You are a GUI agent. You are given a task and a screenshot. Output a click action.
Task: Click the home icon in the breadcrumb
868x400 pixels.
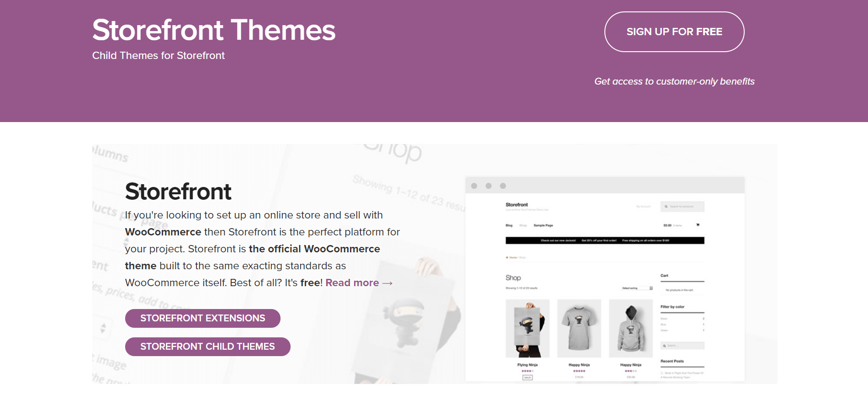pyautogui.click(x=507, y=257)
